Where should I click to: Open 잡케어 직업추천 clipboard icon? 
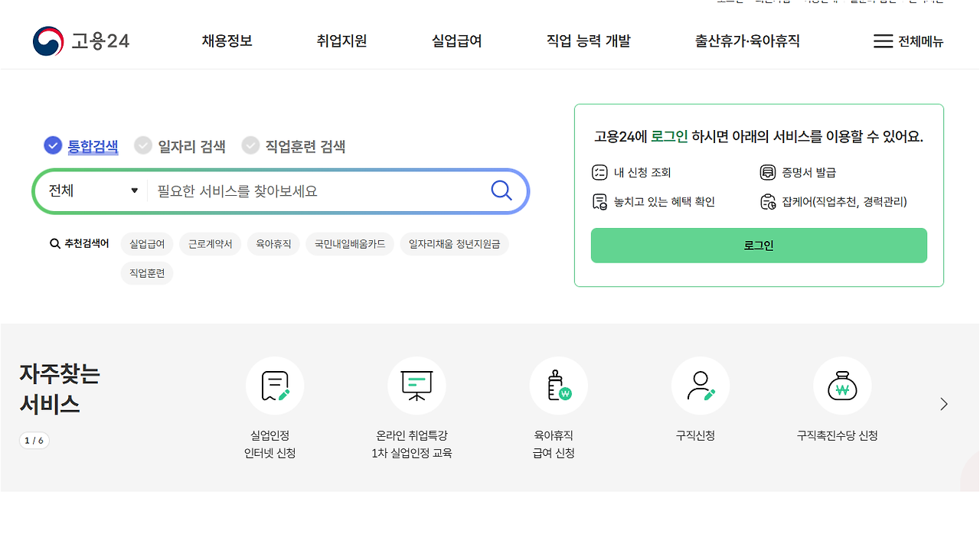click(768, 201)
